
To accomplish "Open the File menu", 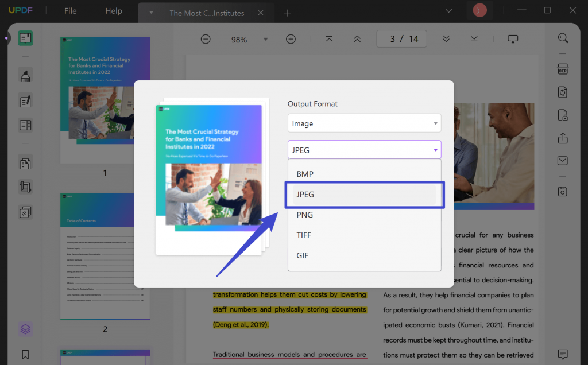I will click(70, 11).
